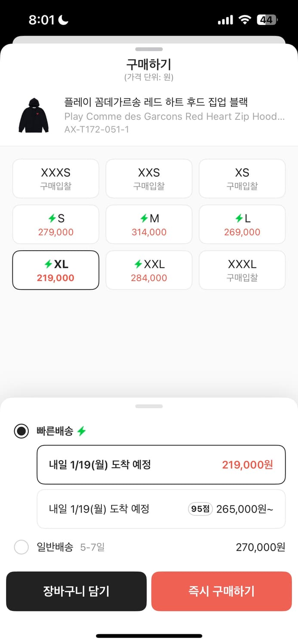
Task: Select the 일반배송 5-7일 shipping option
Action: [x=21, y=547]
